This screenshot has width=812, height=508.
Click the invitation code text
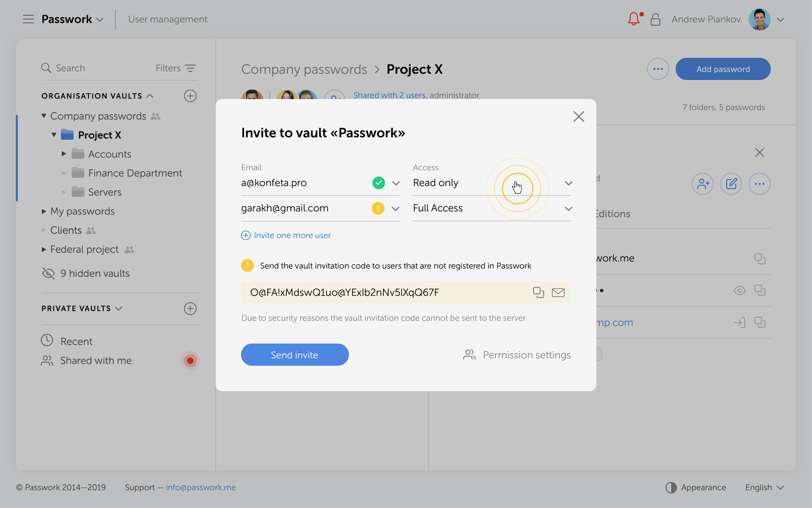coord(345,293)
